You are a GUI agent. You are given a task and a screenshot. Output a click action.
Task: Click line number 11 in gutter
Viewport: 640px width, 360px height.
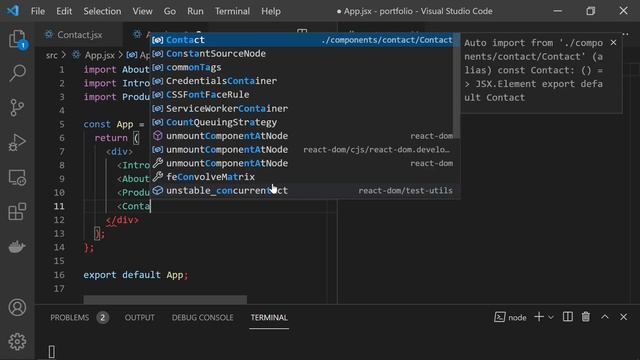click(x=59, y=206)
